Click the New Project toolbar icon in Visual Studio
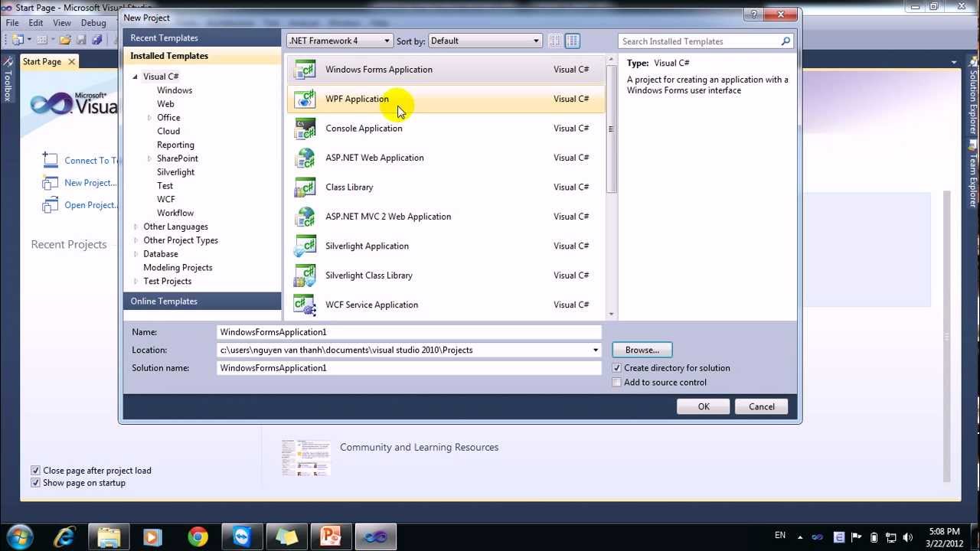The height and width of the screenshot is (551, 980). (x=17, y=40)
